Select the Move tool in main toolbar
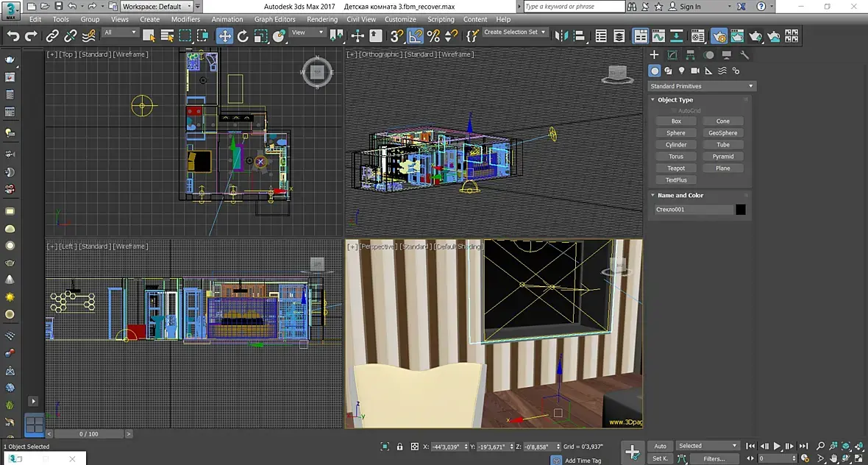 [x=224, y=35]
